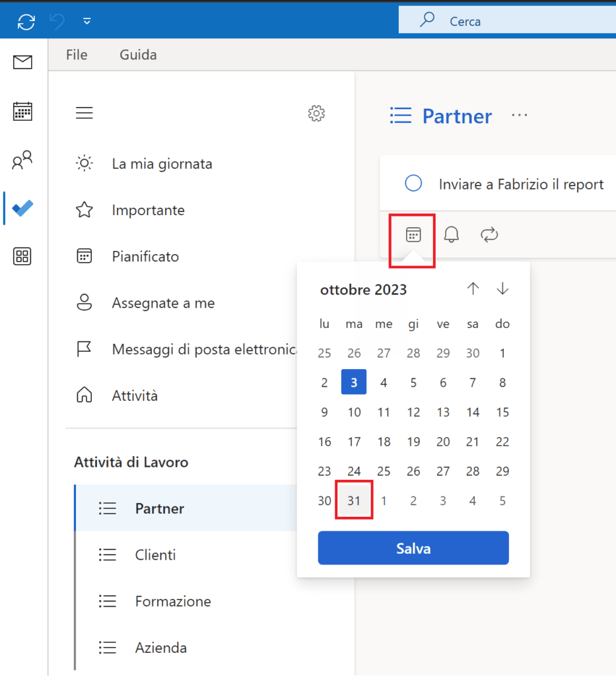The width and height of the screenshot is (616, 676).
Task: Collapse the navigation hamburger menu
Action: (85, 113)
